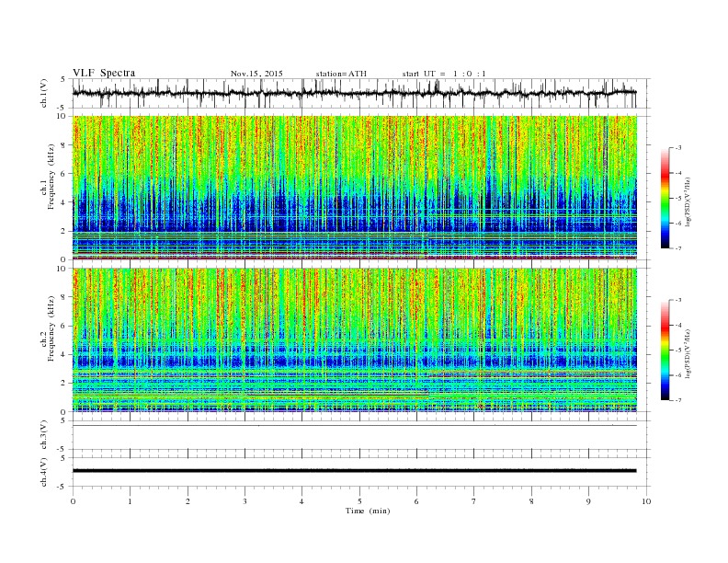
Task: Click the "1" tick label on time axis
Action: (130, 501)
